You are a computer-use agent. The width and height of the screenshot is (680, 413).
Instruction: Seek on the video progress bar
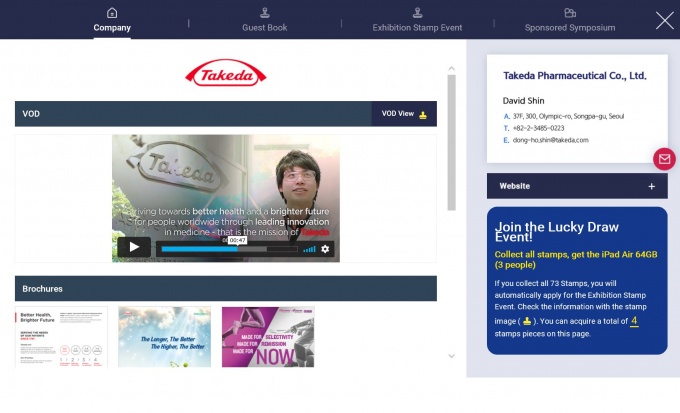tap(228, 249)
